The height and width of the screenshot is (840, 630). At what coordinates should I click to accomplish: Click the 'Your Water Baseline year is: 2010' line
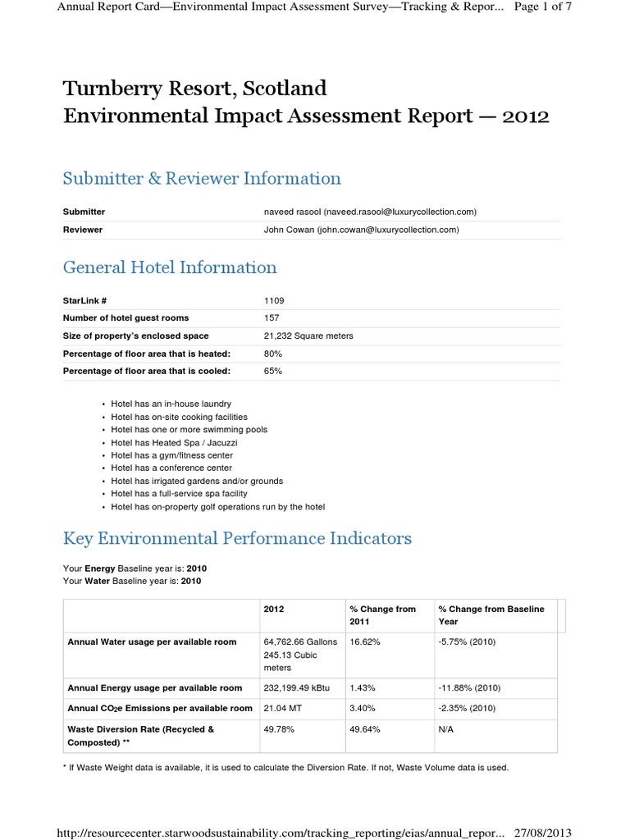pos(132,581)
